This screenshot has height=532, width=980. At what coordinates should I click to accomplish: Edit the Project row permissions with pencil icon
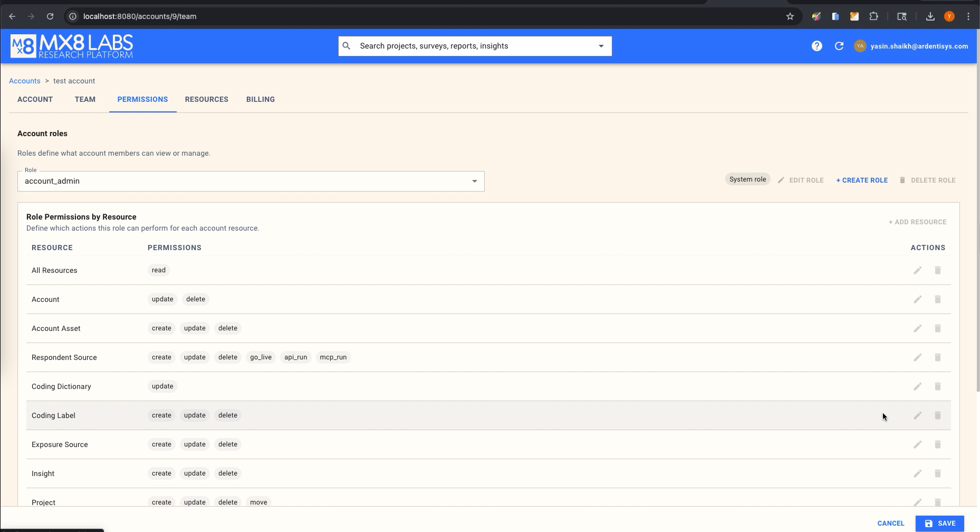point(918,502)
